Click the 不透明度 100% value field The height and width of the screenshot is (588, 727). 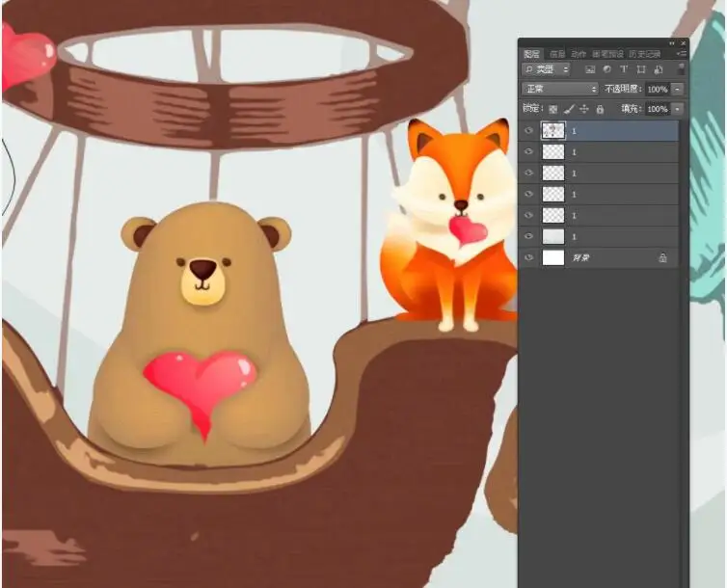(x=658, y=89)
